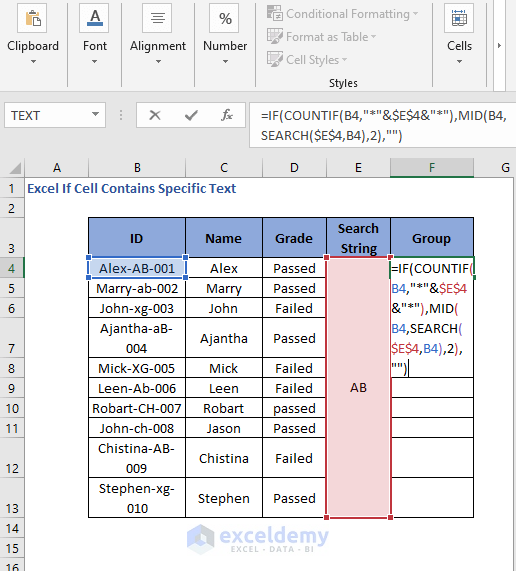Expand Alignment dropdown arrow

click(158, 62)
